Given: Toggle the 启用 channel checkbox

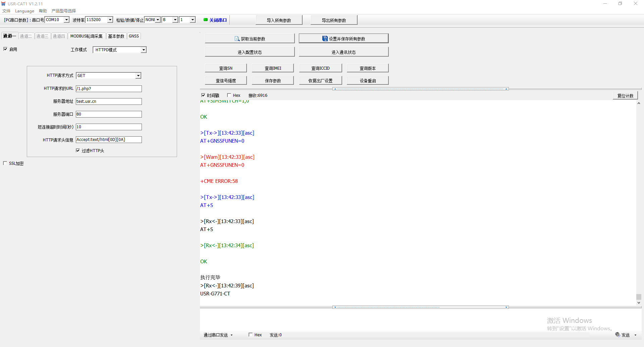Looking at the screenshot, I should point(5,49).
